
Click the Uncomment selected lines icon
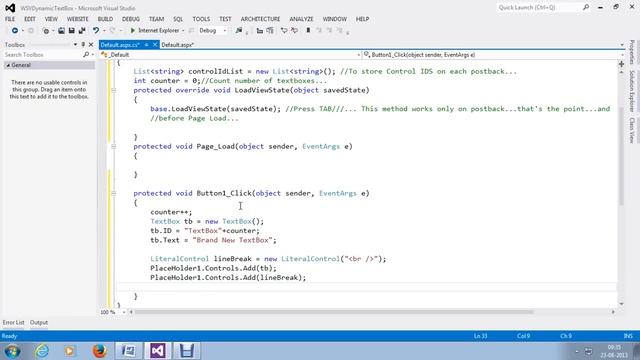tap(294, 31)
